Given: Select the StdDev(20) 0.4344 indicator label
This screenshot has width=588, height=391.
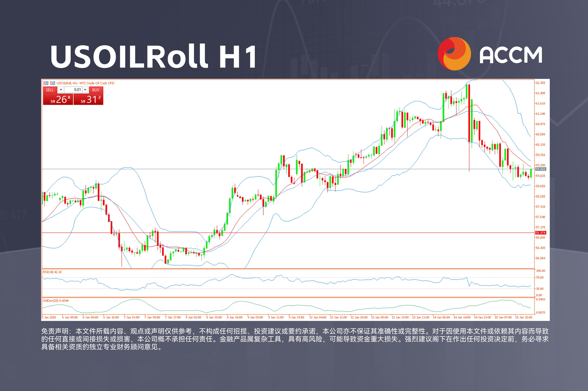Looking at the screenshot, I should 56,301.
